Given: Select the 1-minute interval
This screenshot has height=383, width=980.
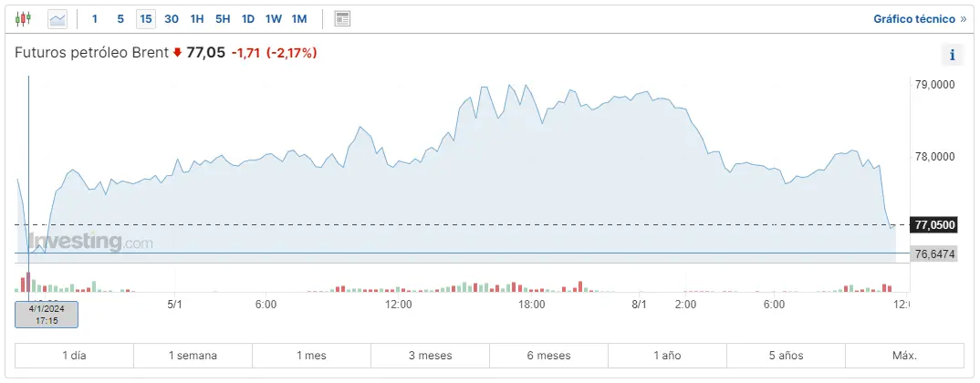Looking at the screenshot, I should [x=95, y=18].
